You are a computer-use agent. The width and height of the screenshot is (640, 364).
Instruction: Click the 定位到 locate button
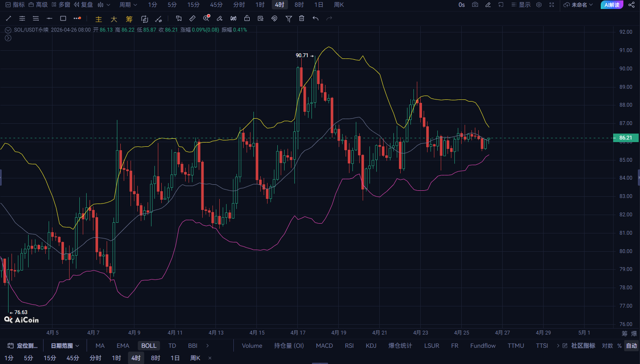pos(23,346)
